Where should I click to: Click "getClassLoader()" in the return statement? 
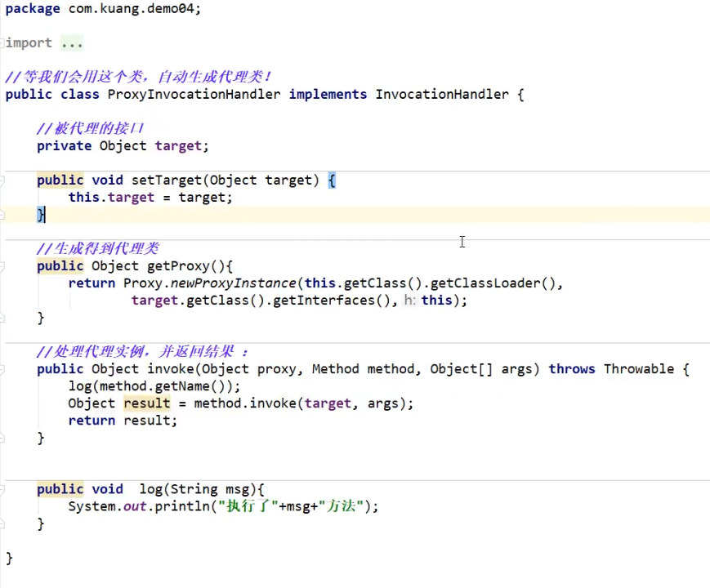[493, 283]
